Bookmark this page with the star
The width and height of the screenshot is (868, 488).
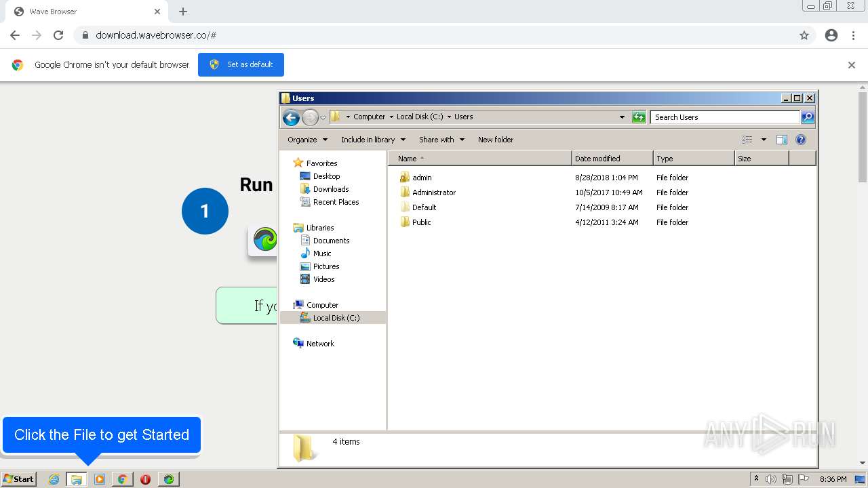(804, 35)
